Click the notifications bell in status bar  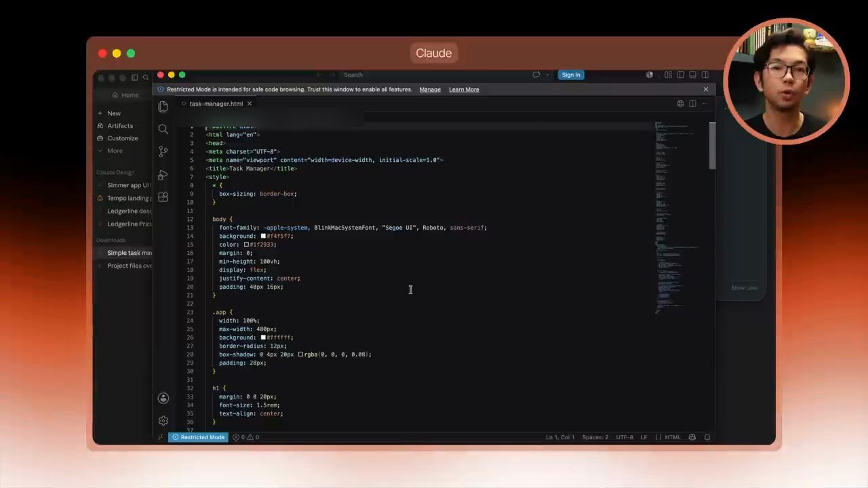tap(707, 437)
